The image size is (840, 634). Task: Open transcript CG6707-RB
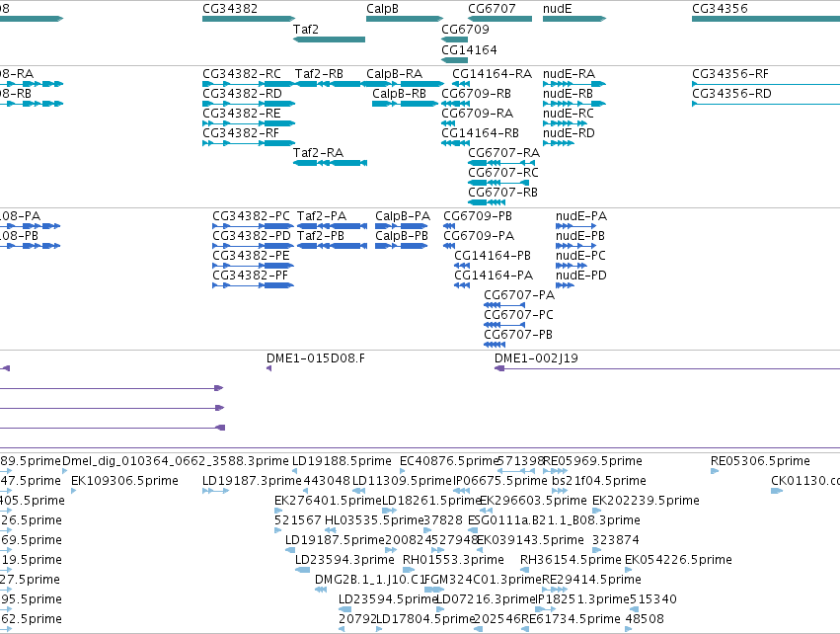coord(502,193)
